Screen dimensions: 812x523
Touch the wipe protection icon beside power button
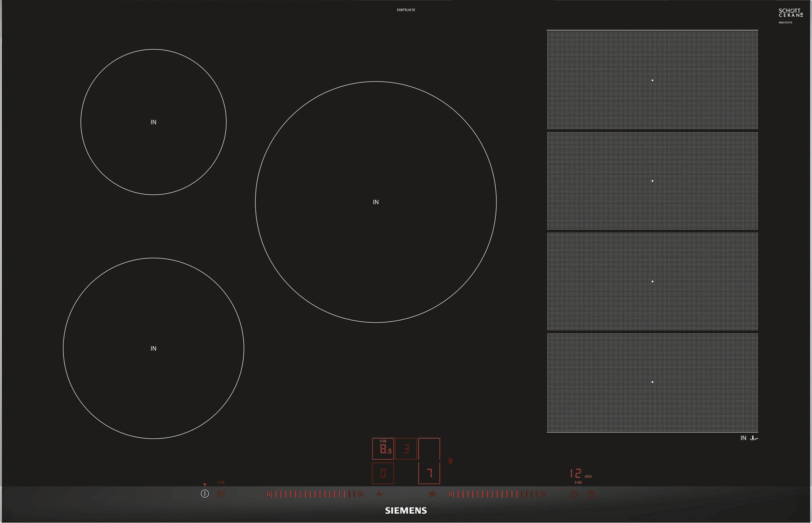(x=221, y=494)
